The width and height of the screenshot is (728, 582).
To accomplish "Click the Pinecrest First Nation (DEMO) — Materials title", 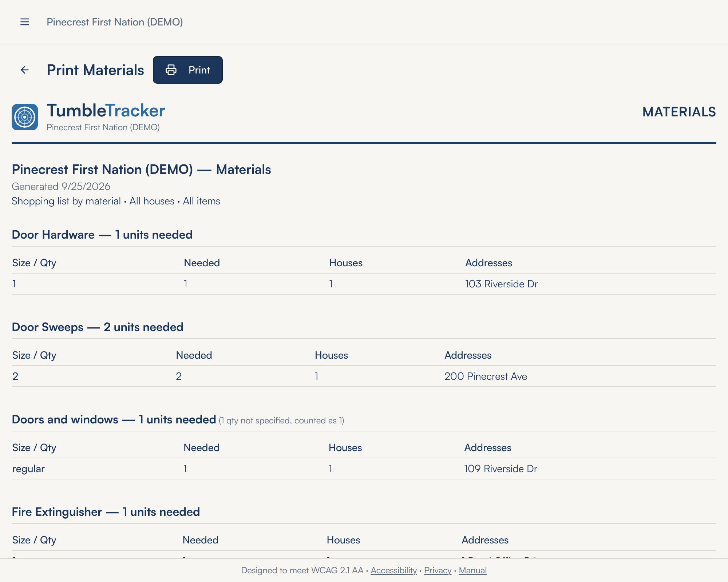I will 141,170.
